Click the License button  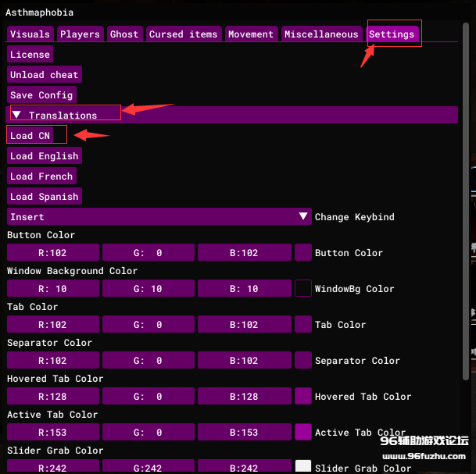(30, 55)
